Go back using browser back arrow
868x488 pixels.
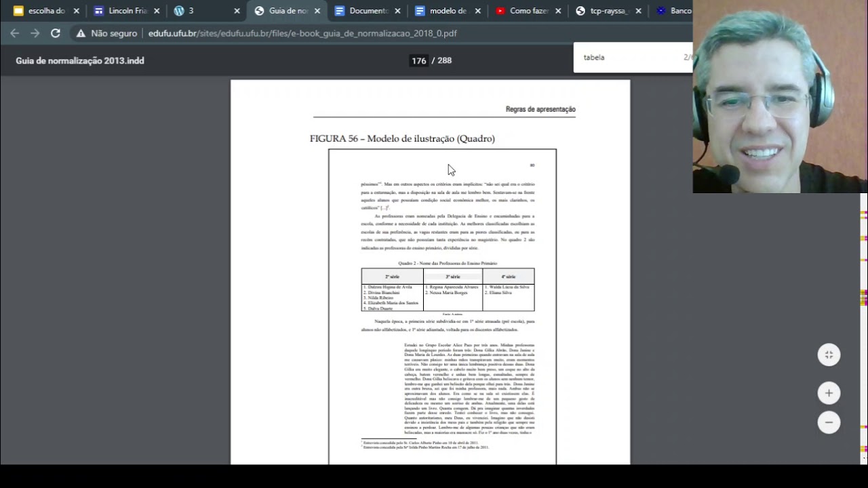point(15,33)
